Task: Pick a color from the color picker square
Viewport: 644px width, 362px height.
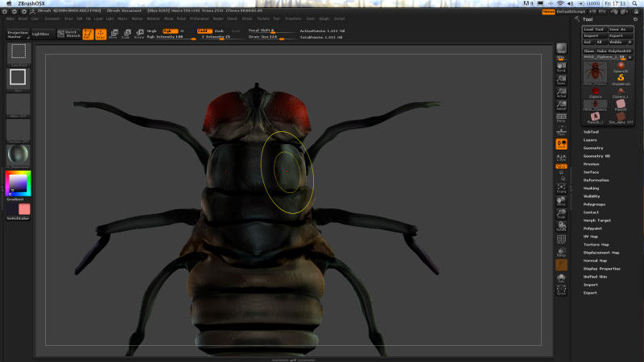Action: coord(18,183)
